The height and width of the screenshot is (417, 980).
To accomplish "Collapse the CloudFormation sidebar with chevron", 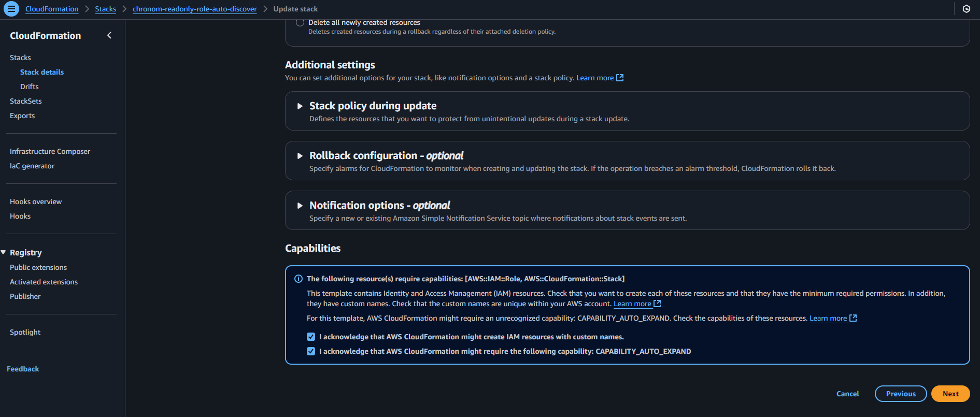I will tap(109, 35).
